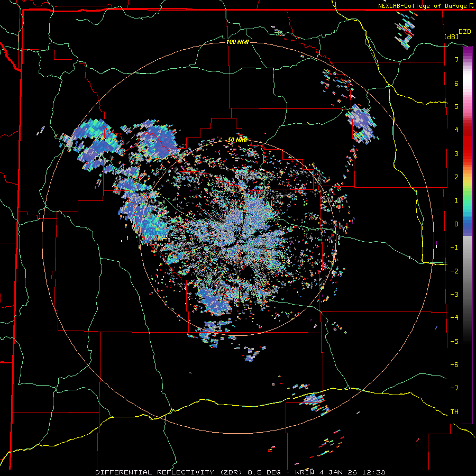
Task: Click the [dB] unit label
Action: tap(451, 36)
